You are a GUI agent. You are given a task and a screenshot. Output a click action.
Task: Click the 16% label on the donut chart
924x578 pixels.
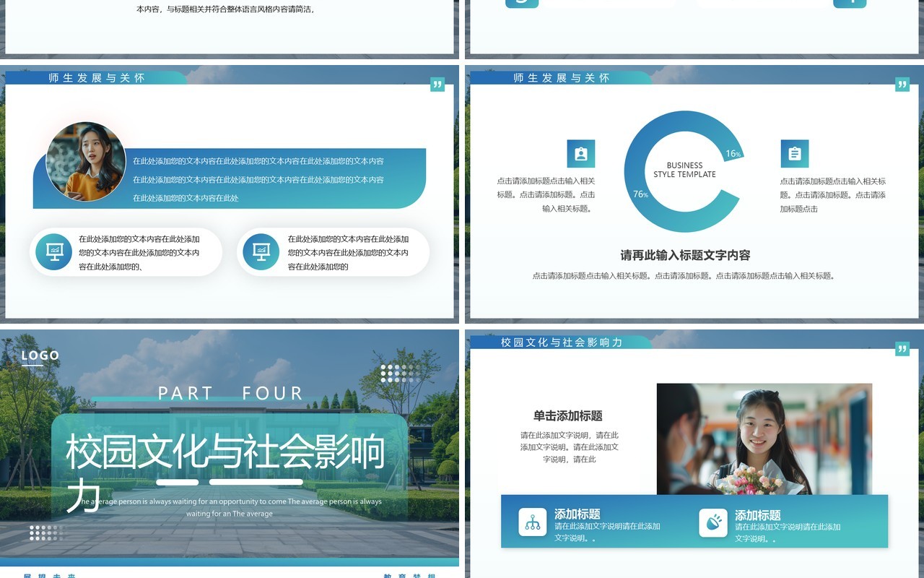click(x=733, y=154)
